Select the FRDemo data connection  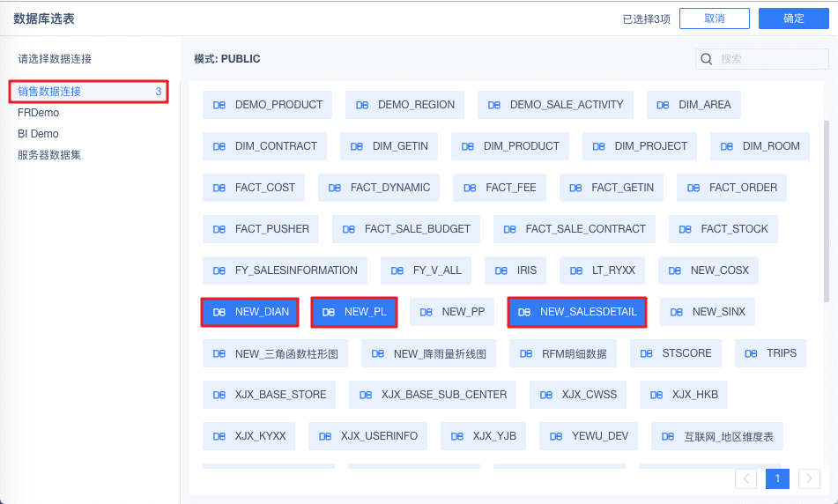pos(39,113)
